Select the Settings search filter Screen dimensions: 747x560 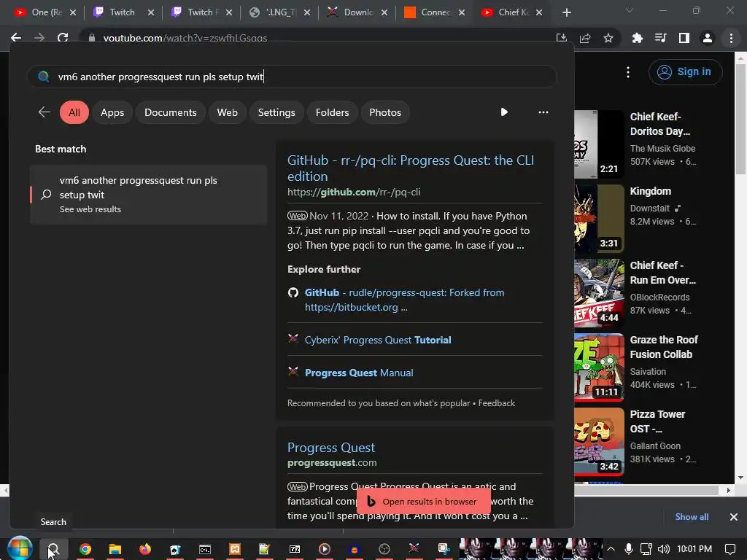pyautogui.click(x=276, y=112)
